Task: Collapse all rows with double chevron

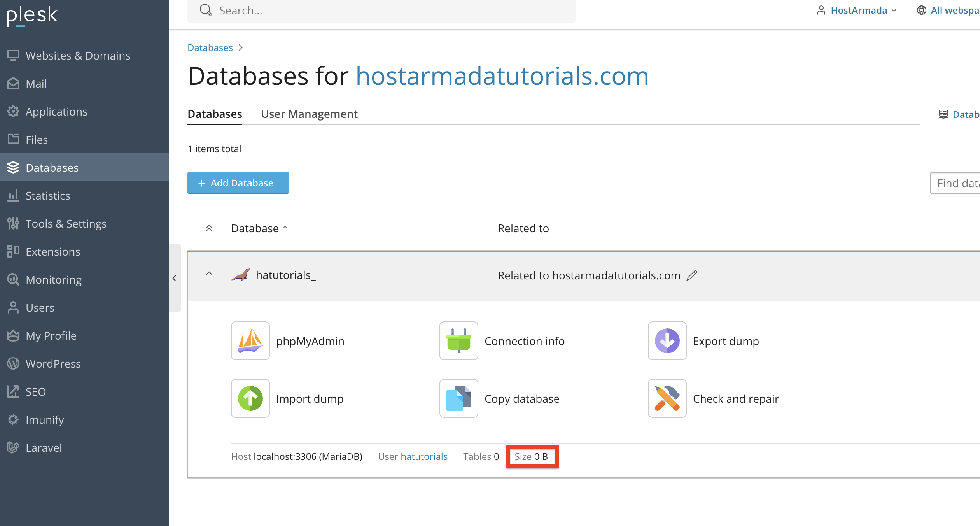Action: tap(209, 228)
